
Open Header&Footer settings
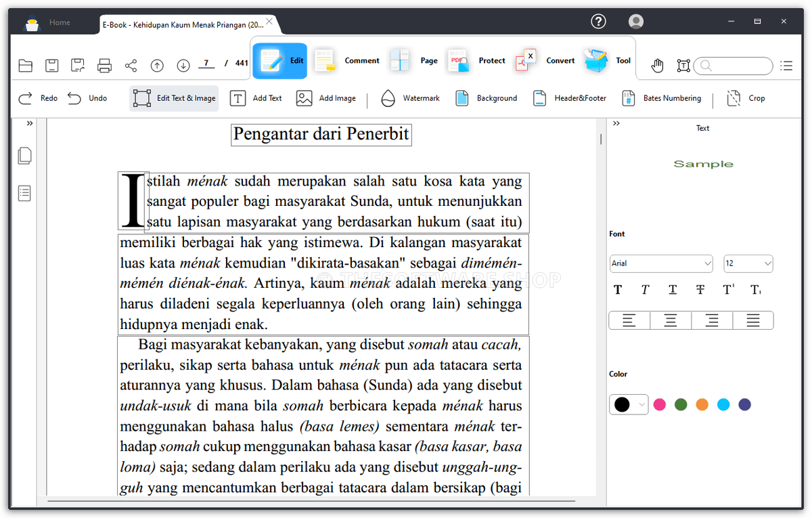tap(568, 98)
